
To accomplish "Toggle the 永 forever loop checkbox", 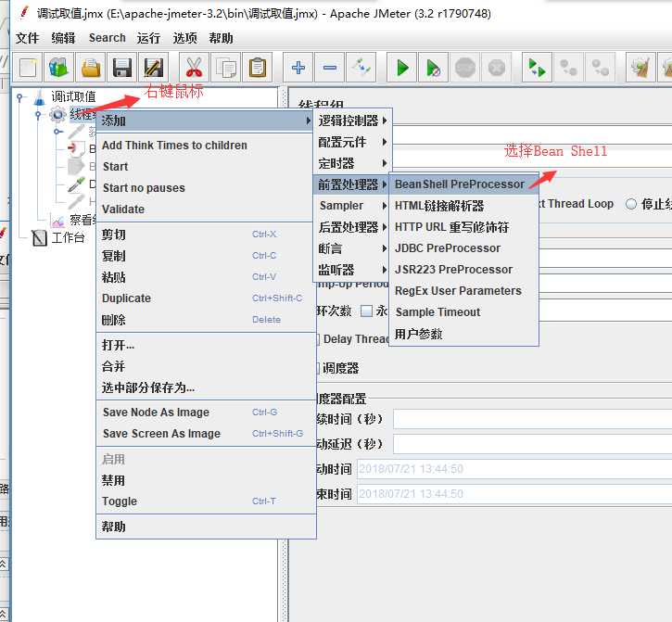I will pyautogui.click(x=366, y=311).
